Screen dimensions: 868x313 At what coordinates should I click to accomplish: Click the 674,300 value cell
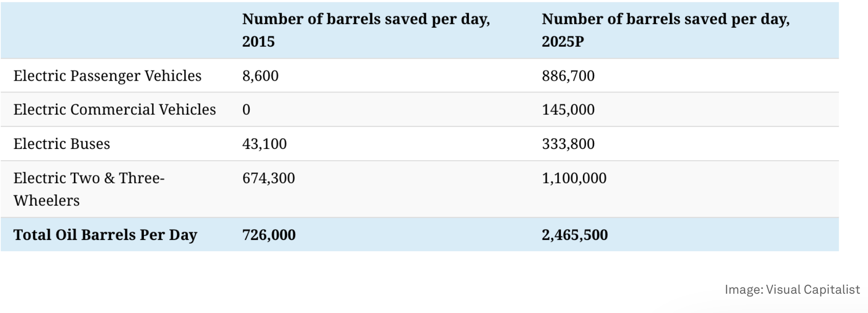coord(268,178)
